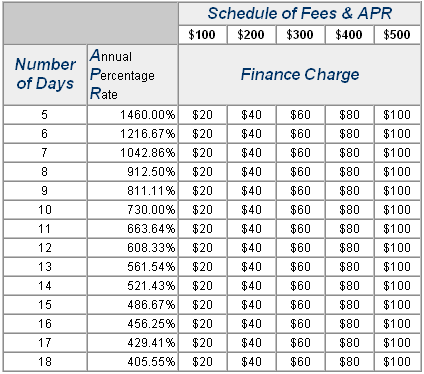The image size is (424, 374).
Task: Click the 405.55% APR cell
Action: click(132, 362)
